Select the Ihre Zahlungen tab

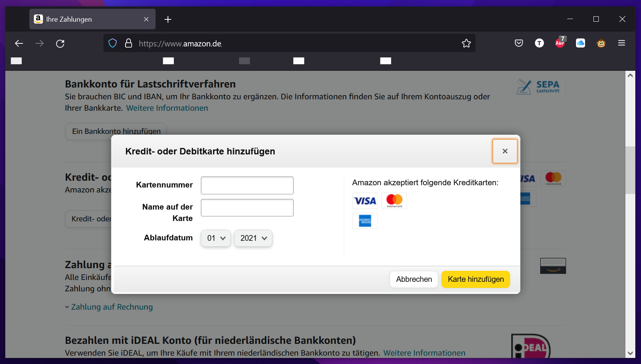coord(87,19)
